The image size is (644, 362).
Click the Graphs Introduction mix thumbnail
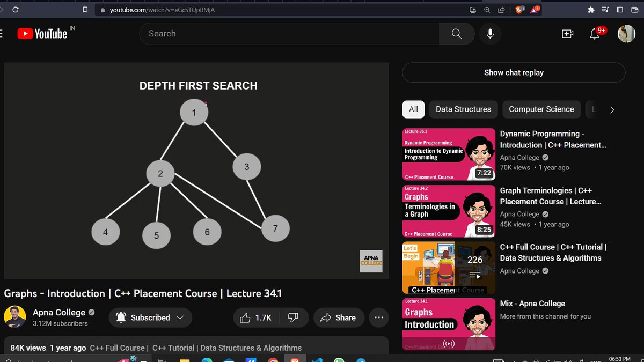point(449,324)
